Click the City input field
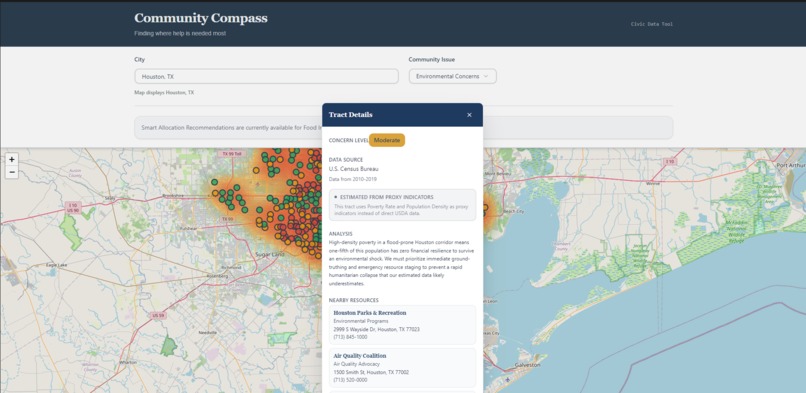Screen dimensions: 806x393 coord(266,77)
